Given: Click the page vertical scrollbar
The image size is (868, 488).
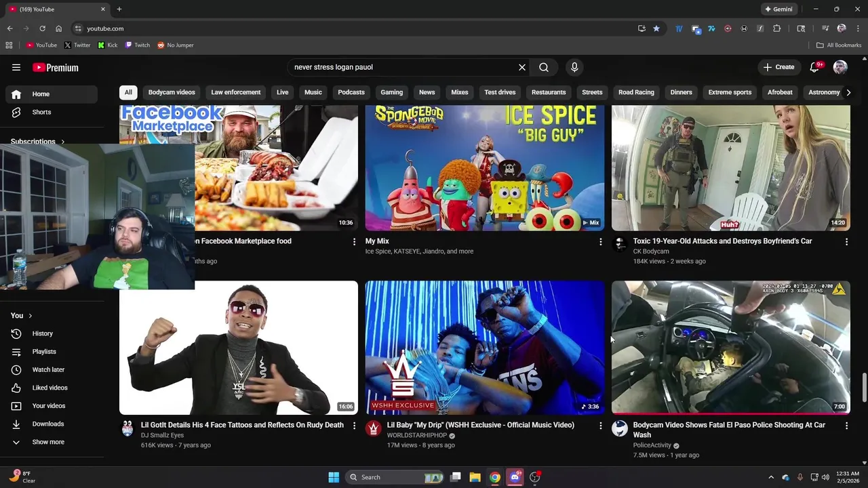Looking at the screenshot, I should click(x=864, y=388).
